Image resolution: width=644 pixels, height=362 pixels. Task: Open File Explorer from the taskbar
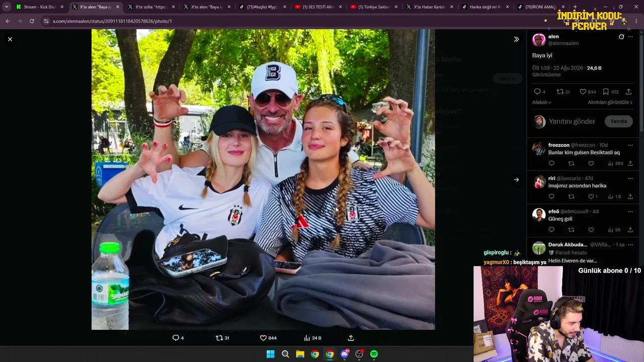[300, 354]
